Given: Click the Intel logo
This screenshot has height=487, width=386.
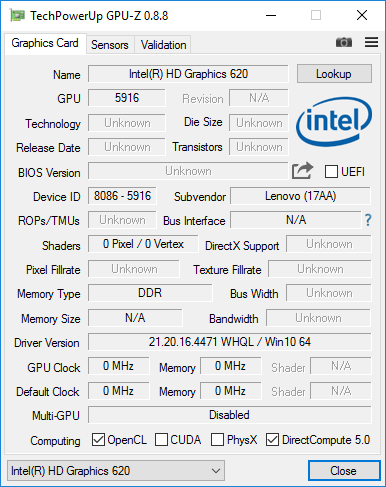Looking at the screenshot, I should click(334, 121).
